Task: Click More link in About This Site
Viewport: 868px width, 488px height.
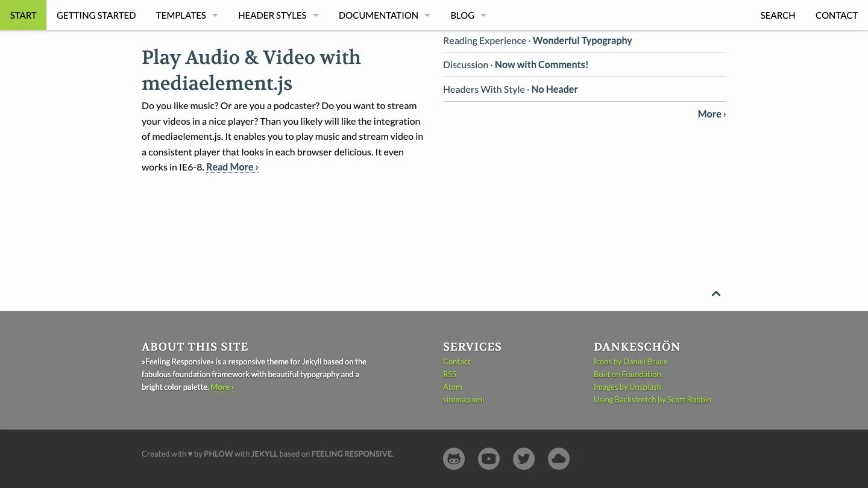Action: pos(222,387)
